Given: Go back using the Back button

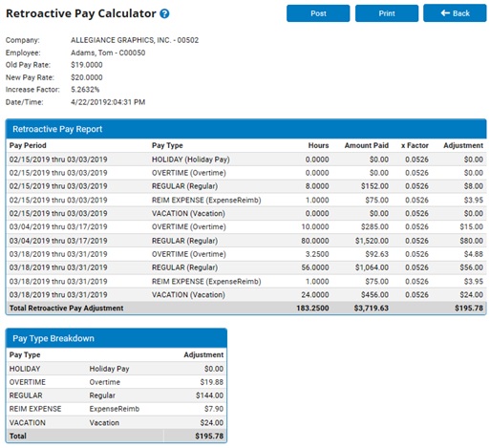Looking at the screenshot, I should (x=455, y=13).
